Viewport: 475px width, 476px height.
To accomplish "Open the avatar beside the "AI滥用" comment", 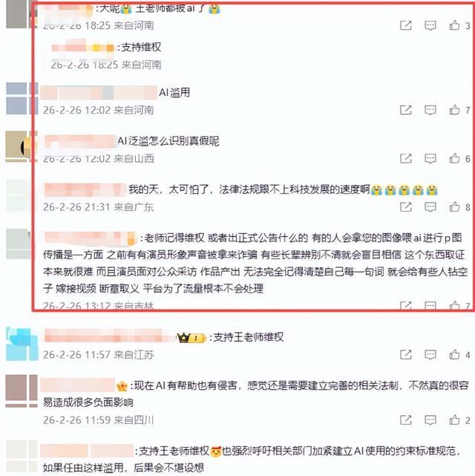I will [22, 98].
